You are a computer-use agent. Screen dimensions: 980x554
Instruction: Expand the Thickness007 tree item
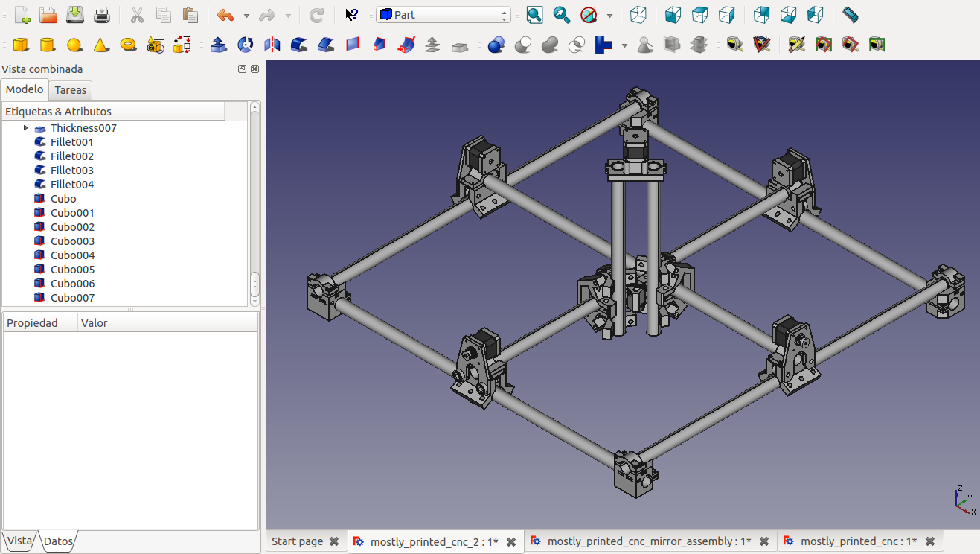26,128
